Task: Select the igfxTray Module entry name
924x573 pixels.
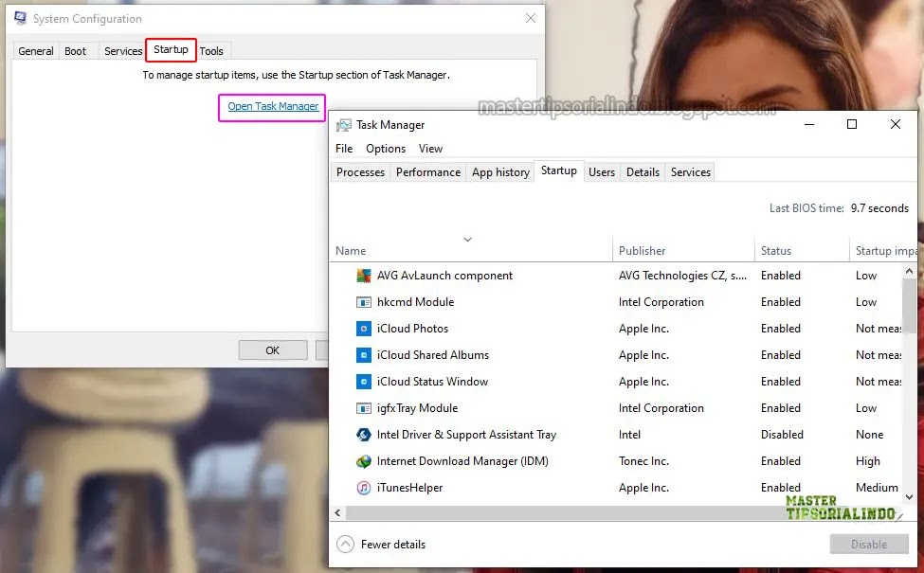Action: (417, 408)
